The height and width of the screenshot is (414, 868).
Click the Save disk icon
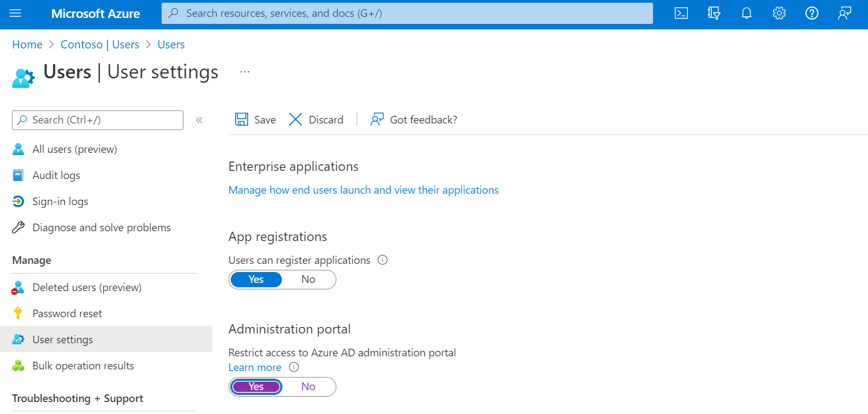242,120
